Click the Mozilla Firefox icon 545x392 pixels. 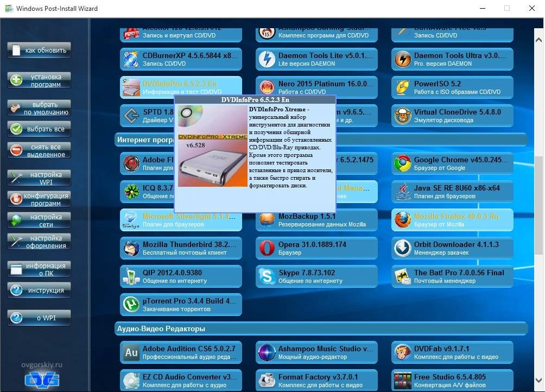pyautogui.click(x=402, y=220)
